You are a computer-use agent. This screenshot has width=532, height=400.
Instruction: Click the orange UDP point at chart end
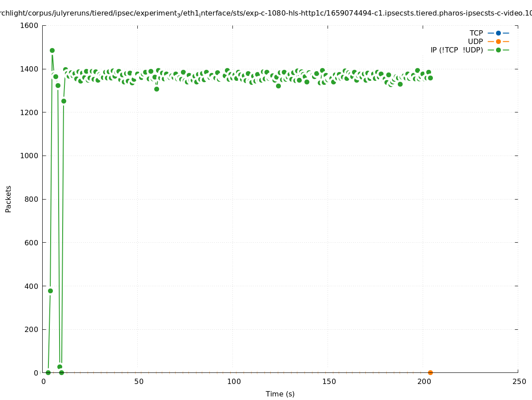[x=430, y=372]
